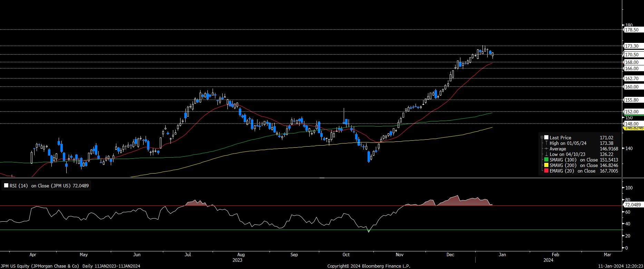Click the EMAVG 20 value 167.7005
644x269 pixels.
pyautogui.click(x=609, y=171)
